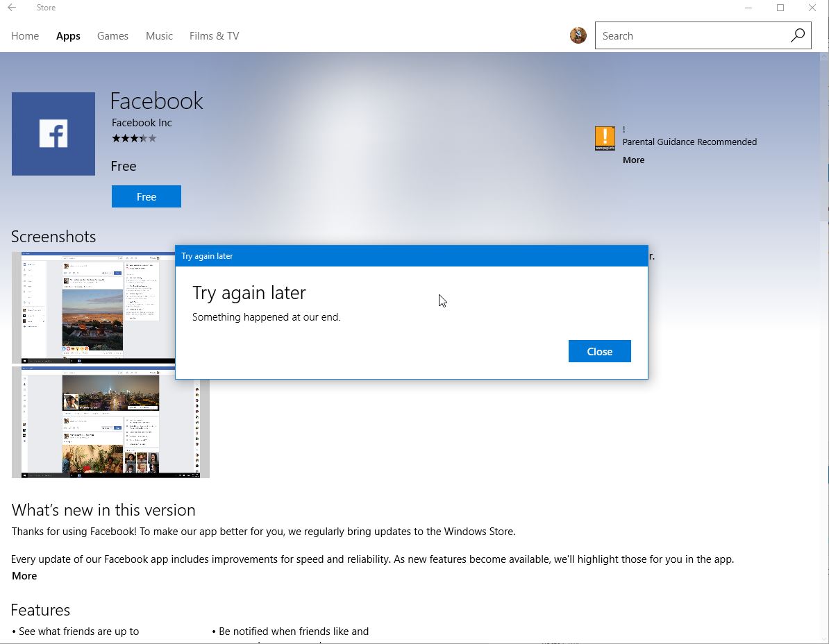Image resolution: width=829 pixels, height=644 pixels.
Task: Click the Facebook app title
Action: [x=156, y=101]
